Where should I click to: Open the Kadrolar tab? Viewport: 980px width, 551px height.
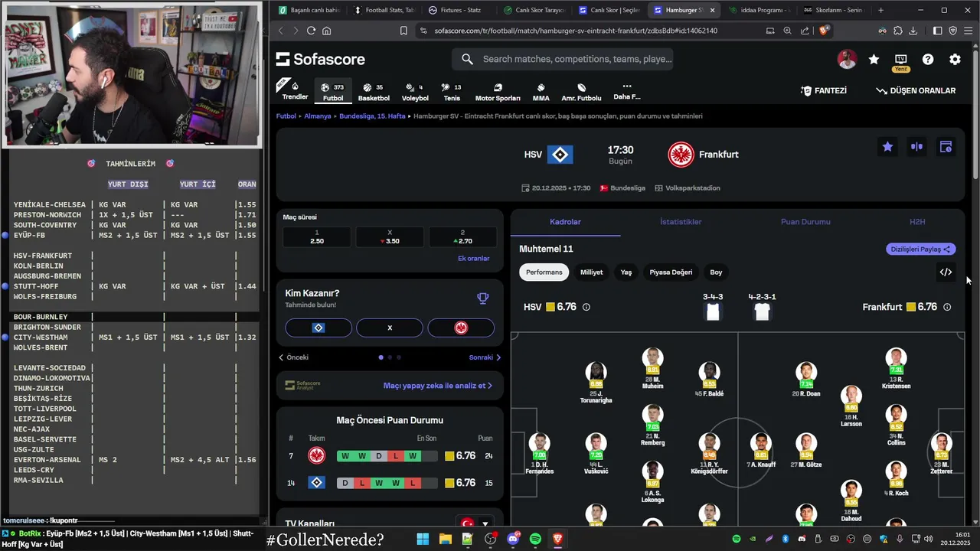coord(565,222)
